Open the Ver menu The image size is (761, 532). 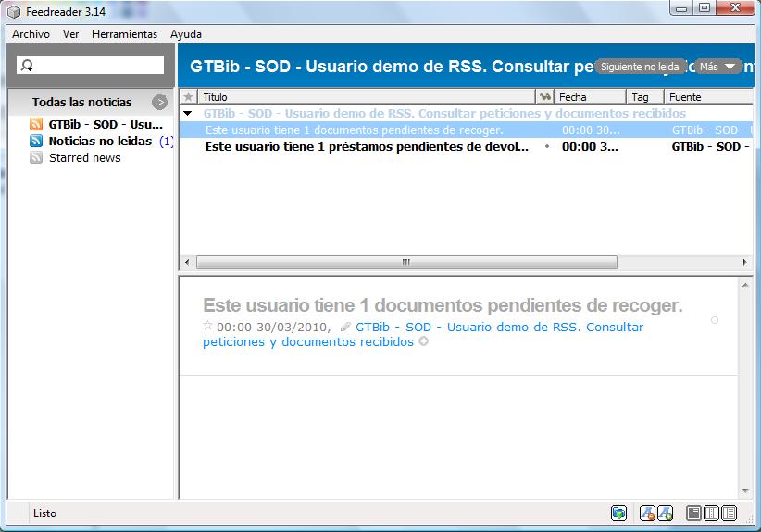(x=71, y=34)
